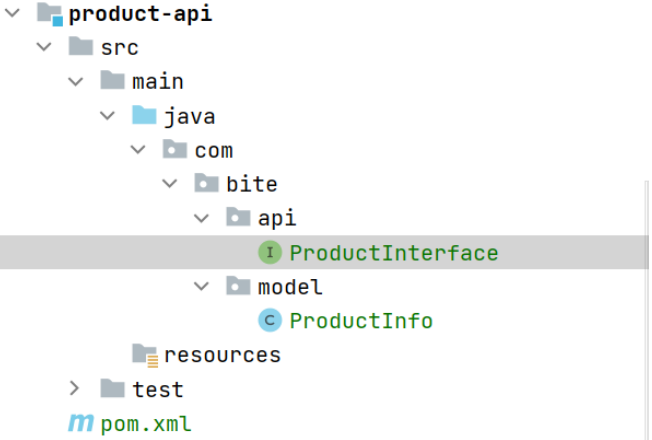Collapse the src folder chevron
The height and width of the screenshot is (440, 652).
[44, 47]
